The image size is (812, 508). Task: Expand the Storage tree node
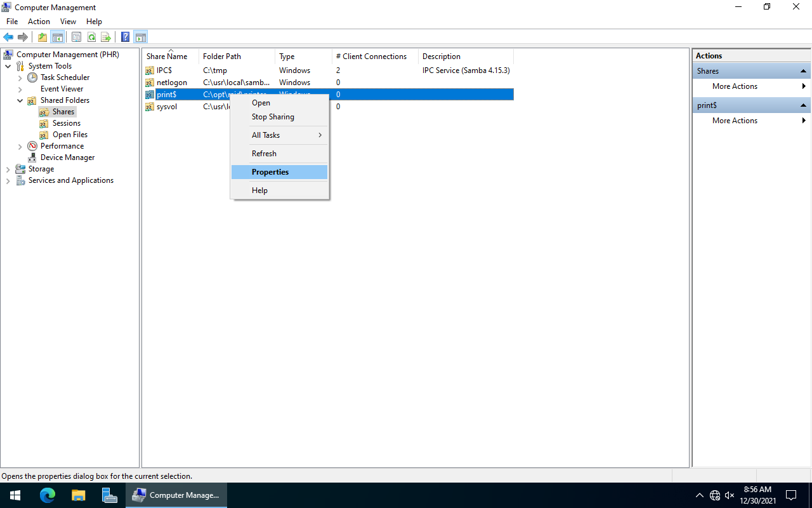tap(8, 169)
